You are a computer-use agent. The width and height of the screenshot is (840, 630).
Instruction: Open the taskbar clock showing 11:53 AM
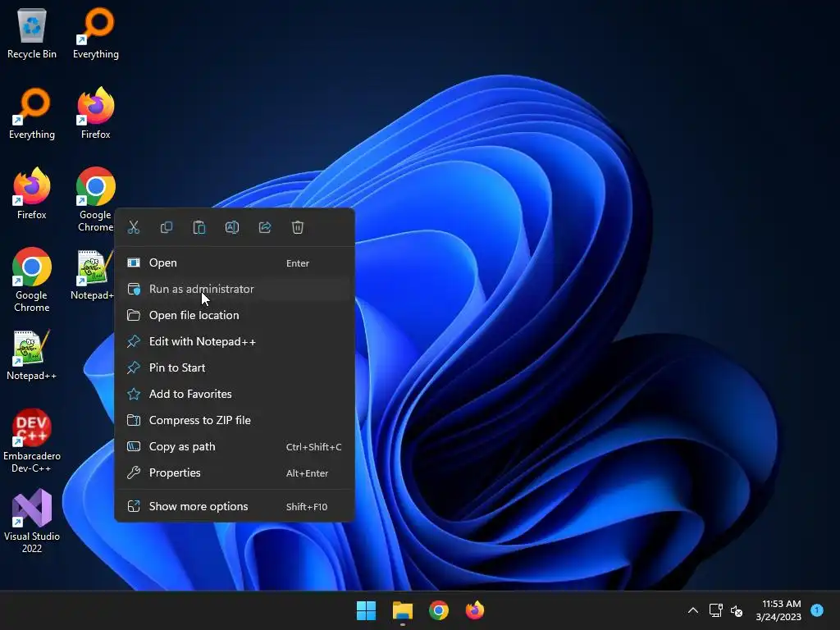tap(778, 610)
